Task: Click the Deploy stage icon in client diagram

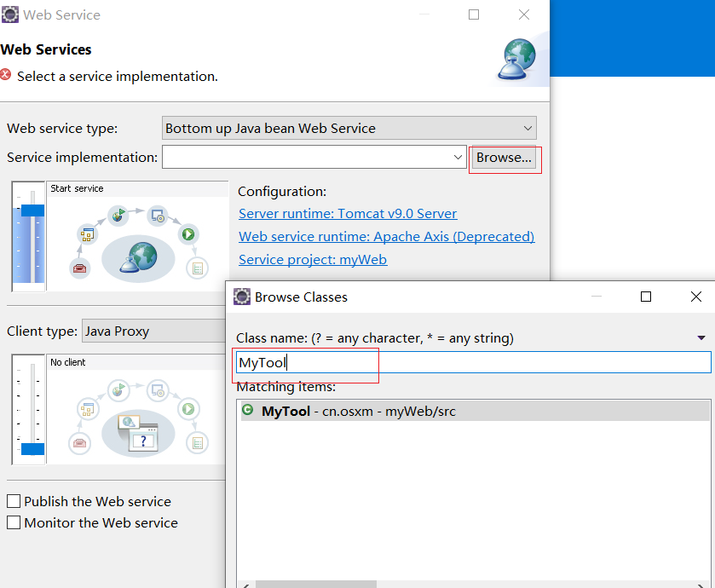Action: [x=118, y=390]
